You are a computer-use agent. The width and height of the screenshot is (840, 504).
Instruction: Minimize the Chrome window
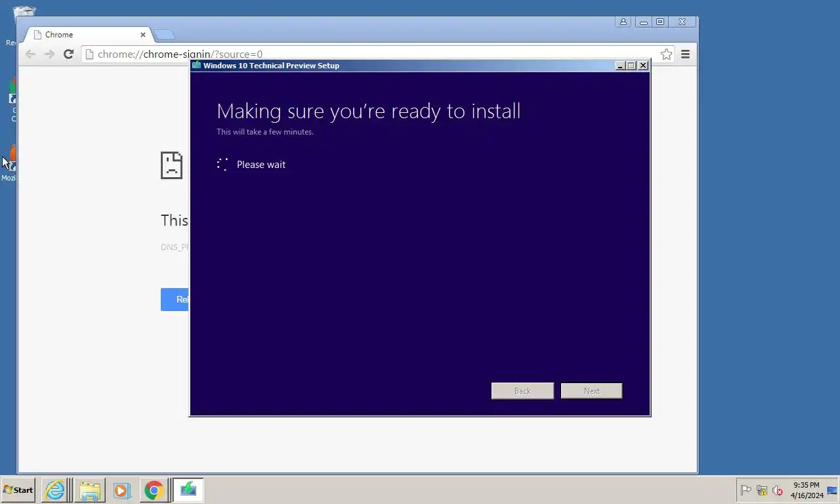point(644,22)
